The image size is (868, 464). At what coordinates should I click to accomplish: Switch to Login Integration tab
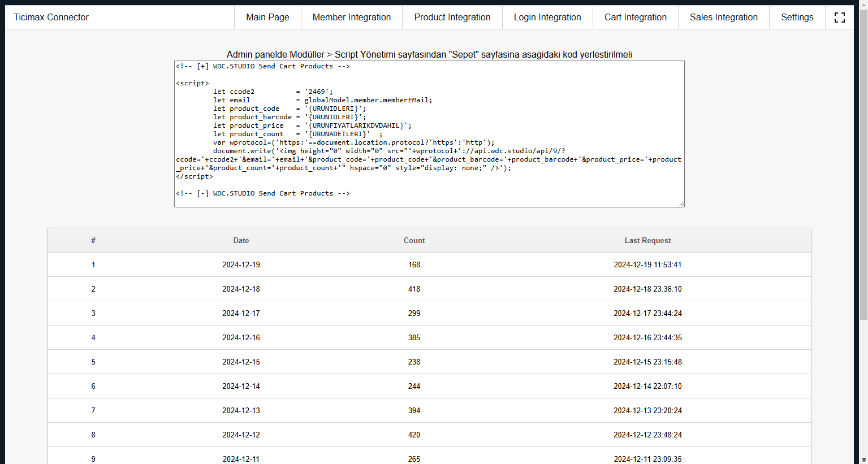[x=547, y=18]
